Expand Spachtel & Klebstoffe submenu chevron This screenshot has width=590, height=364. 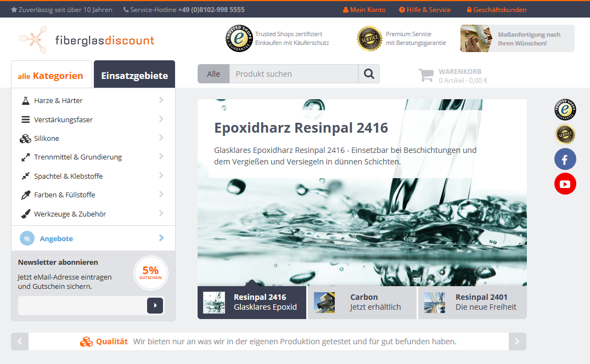pyautogui.click(x=161, y=175)
